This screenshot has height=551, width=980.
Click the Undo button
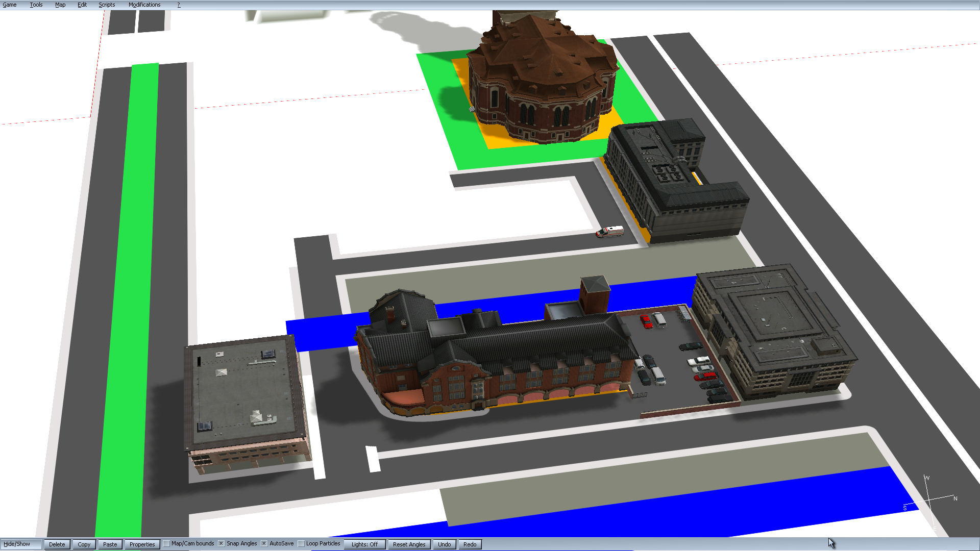point(444,544)
